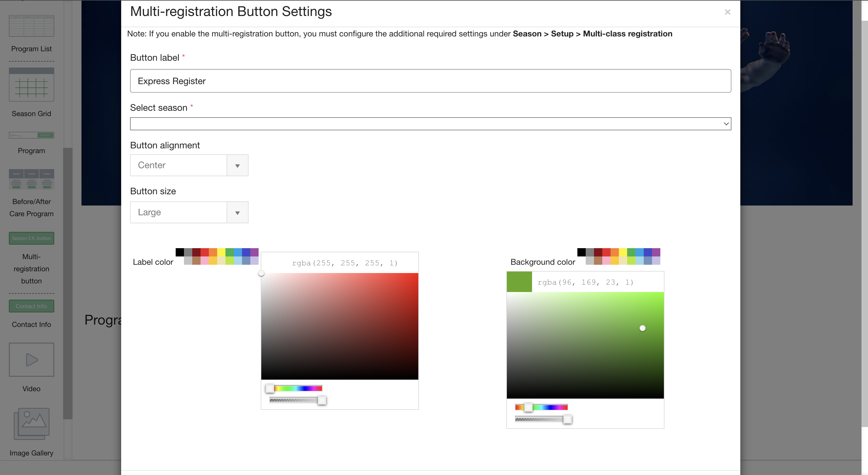Image resolution: width=868 pixels, height=475 pixels.
Task: Close the Multi-registration Button Settings dialog
Action: [728, 12]
